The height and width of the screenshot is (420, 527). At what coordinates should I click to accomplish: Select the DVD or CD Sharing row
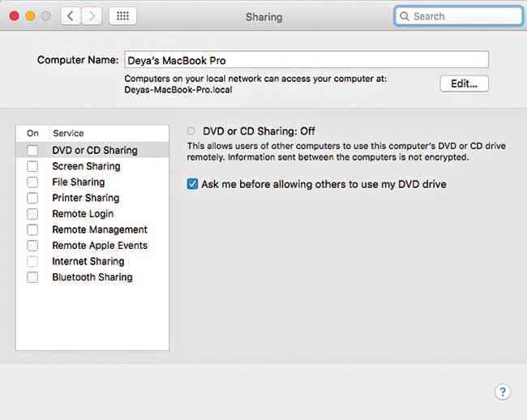coord(92,150)
